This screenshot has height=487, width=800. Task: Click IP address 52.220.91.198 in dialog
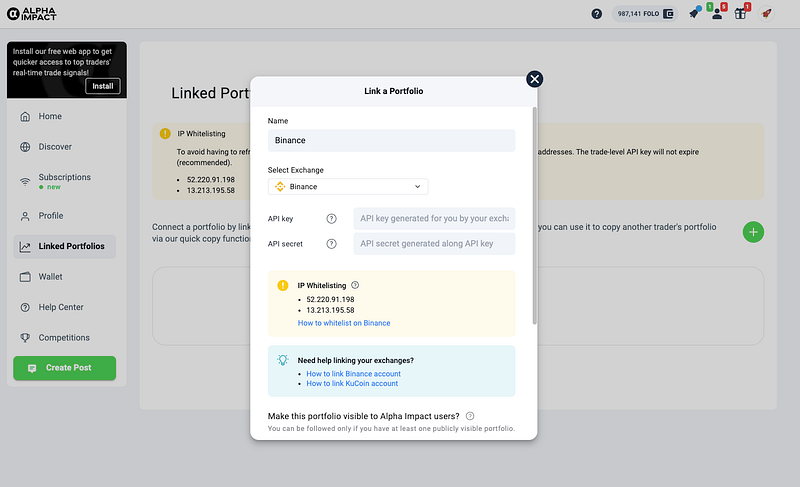330,299
